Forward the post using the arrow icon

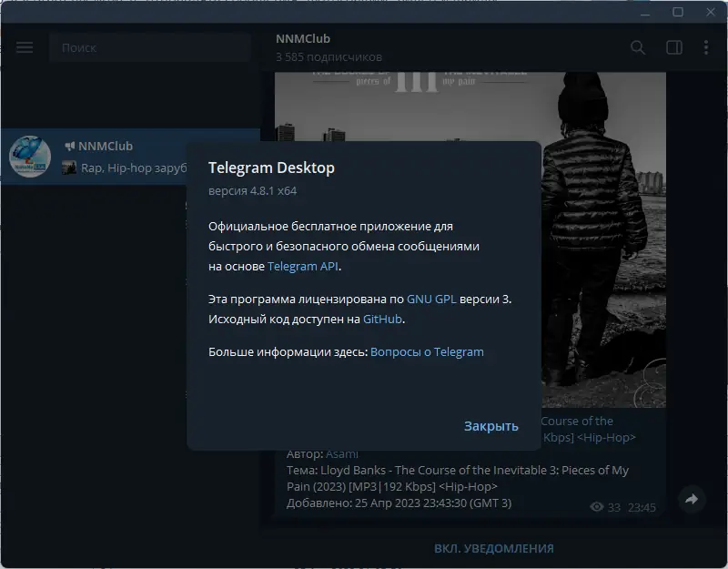pyautogui.click(x=690, y=500)
